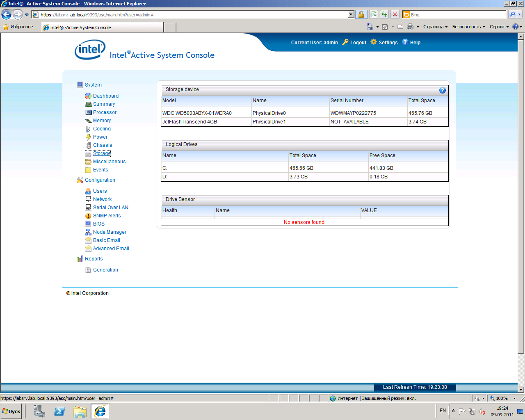Expand the address bar URL dropdown
Viewport: 525px width, 420px height.
[351, 15]
